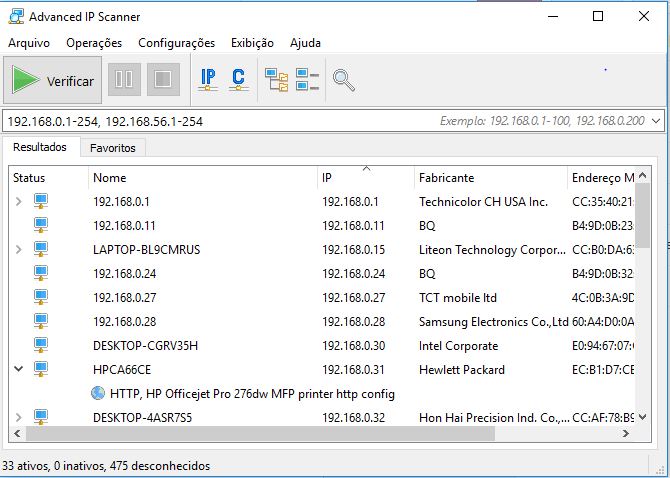
Task: Select the DESKTOP-4ASR7S5 device name
Action: point(142,417)
